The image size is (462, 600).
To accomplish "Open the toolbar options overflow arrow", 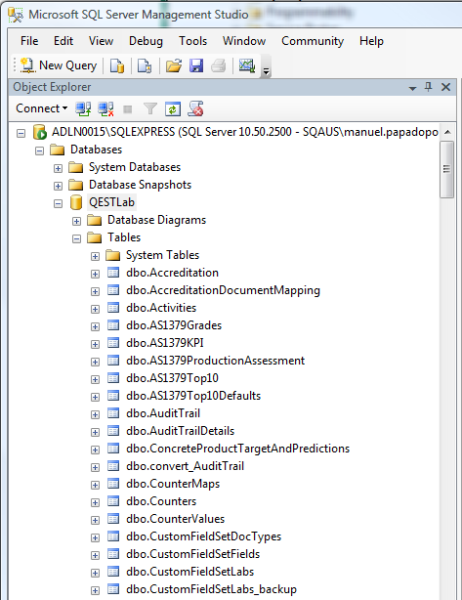I will tap(266, 71).
